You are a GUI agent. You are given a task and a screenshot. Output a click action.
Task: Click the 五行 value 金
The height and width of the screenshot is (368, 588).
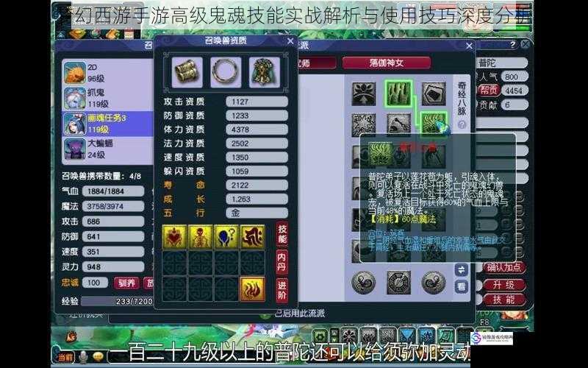pos(257,213)
